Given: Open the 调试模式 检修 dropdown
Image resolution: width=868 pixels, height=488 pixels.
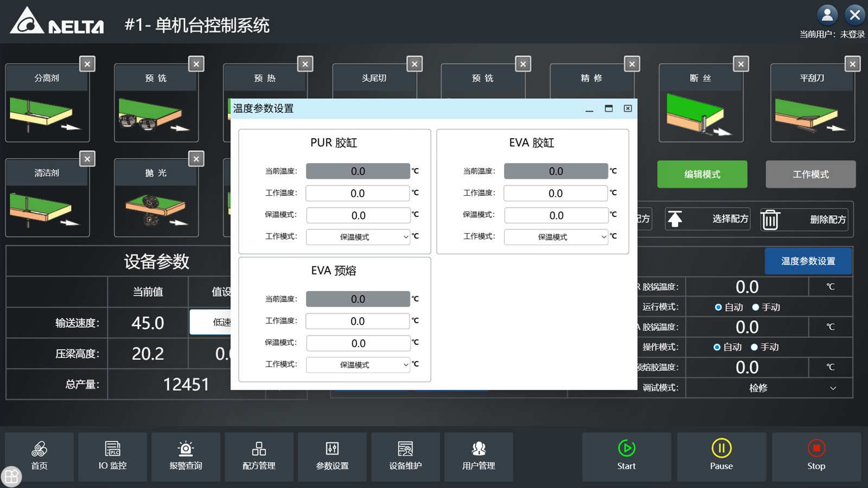Looking at the screenshot, I should (x=769, y=388).
